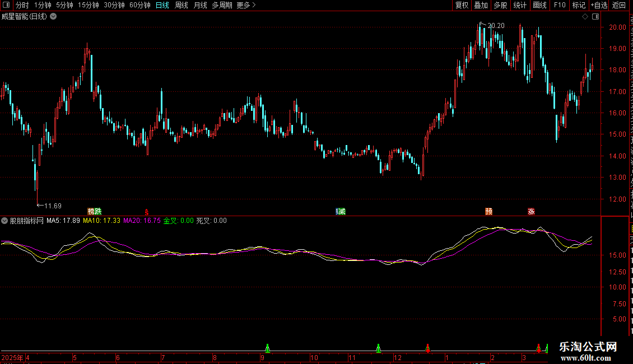Click the 15.00 indicator axis label
The height and width of the screenshot is (364, 633).
click(x=617, y=255)
